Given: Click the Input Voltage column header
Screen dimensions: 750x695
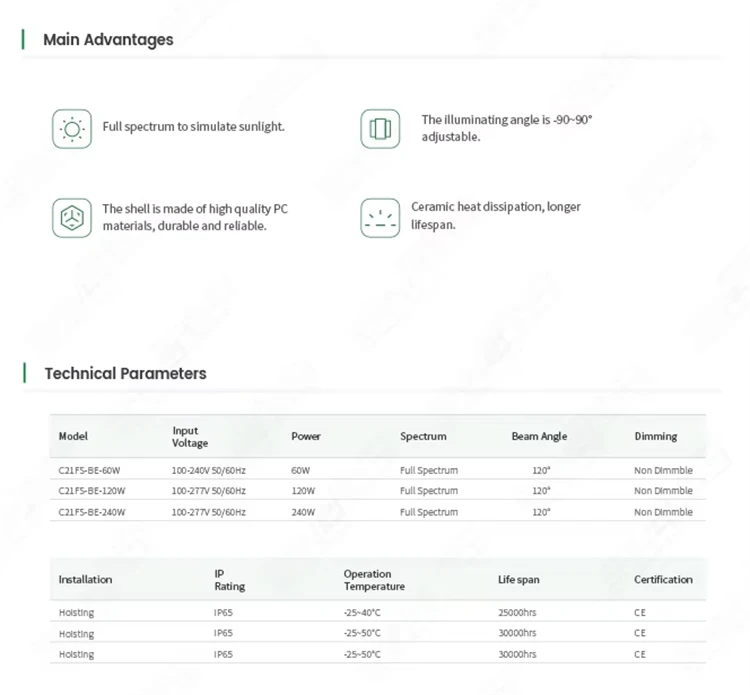Looking at the screenshot, I should 189,437.
